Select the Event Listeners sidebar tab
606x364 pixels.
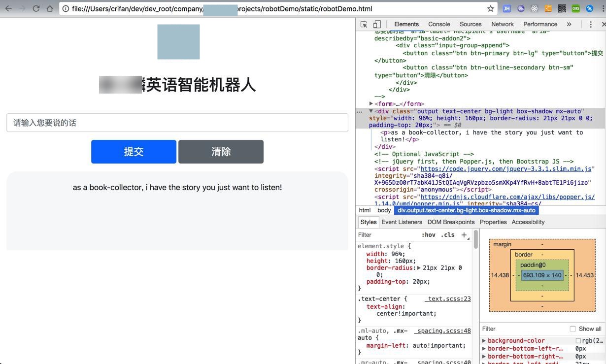point(402,222)
